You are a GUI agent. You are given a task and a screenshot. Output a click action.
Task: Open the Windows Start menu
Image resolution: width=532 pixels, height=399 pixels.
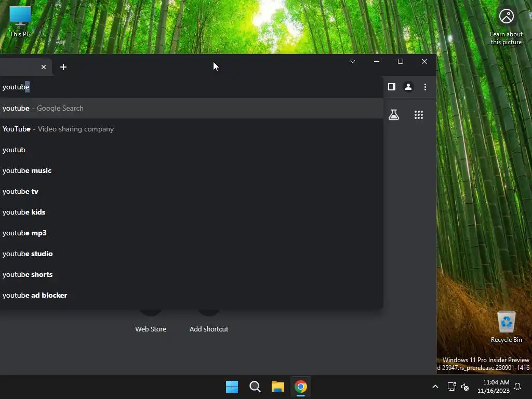232,387
